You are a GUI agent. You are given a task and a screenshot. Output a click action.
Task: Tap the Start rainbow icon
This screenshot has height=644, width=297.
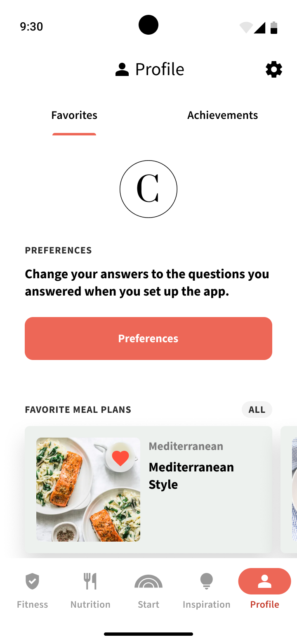pyautogui.click(x=148, y=581)
